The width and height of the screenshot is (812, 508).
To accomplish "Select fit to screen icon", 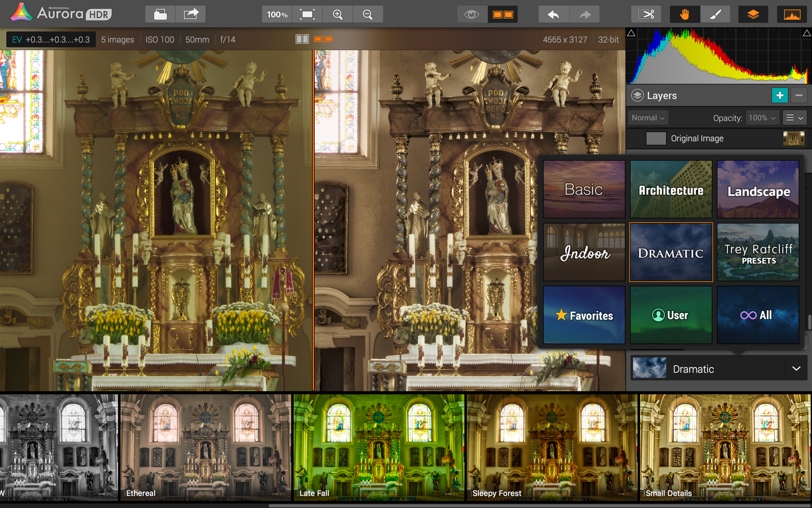I will [x=307, y=14].
